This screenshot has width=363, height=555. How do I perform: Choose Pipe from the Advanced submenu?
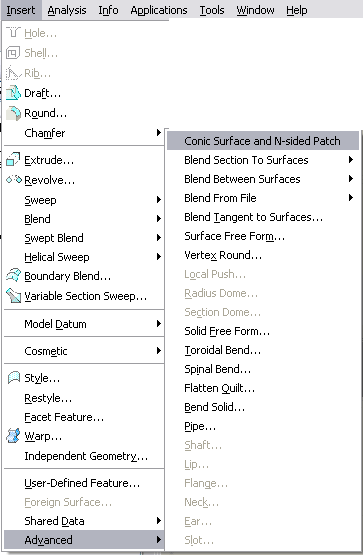point(200,426)
